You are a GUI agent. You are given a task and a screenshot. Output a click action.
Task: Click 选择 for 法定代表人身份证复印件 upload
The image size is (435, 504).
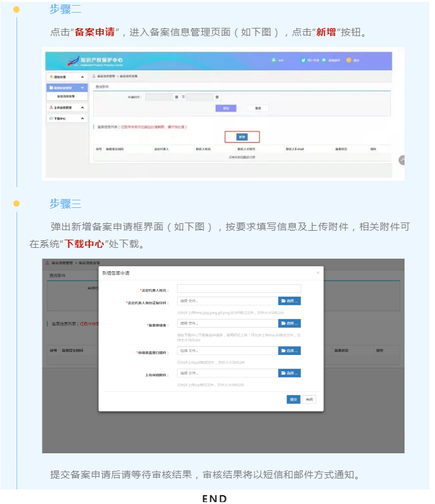[289, 301]
